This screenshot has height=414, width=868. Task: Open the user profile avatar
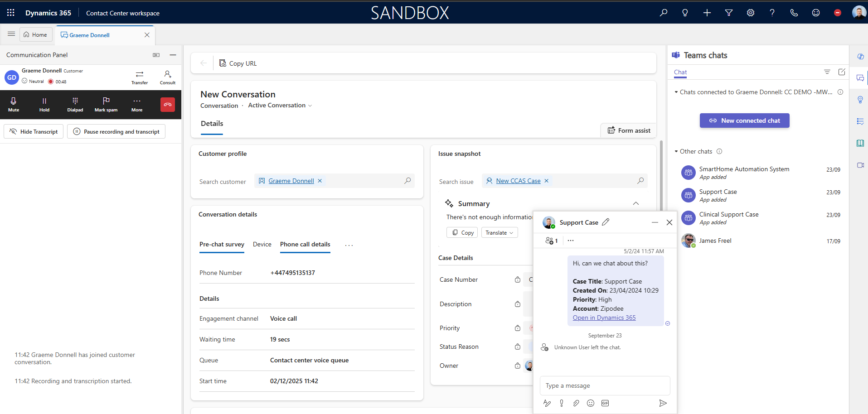pos(858,13)
